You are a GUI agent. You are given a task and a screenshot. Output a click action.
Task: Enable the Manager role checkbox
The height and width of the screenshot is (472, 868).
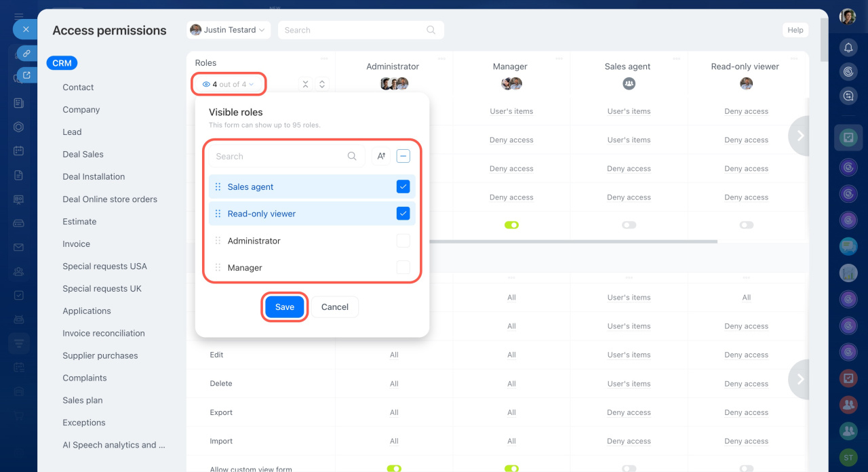point(403,268)
